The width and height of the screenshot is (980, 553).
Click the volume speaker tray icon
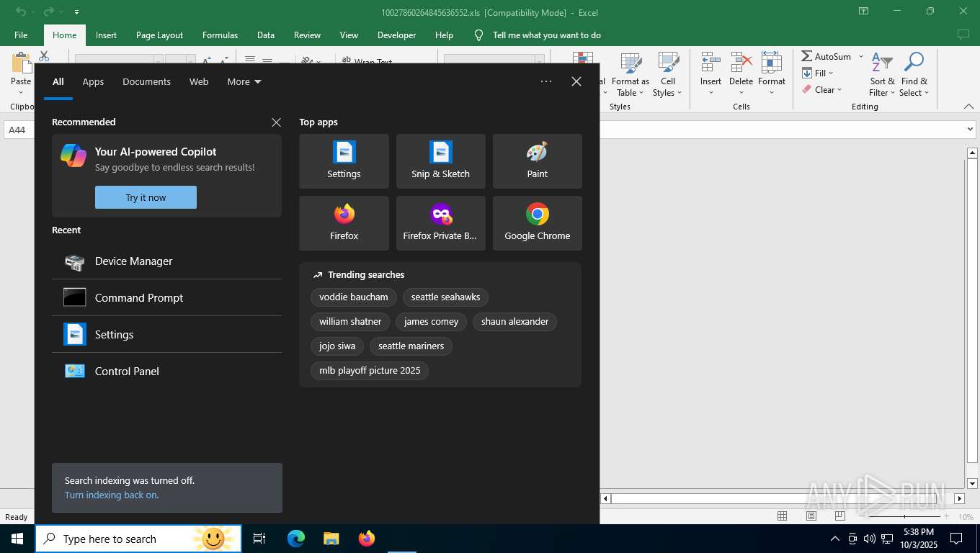869,539
